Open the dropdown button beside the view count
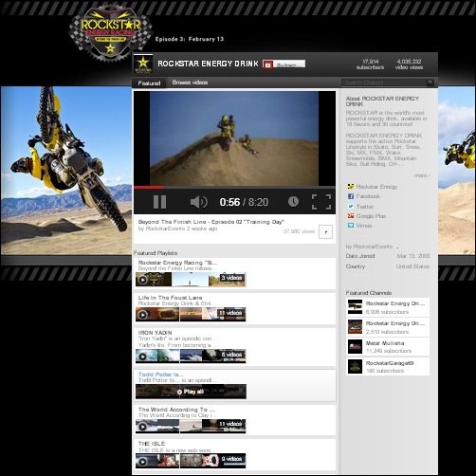Viewport: 476px width, 476px height. pyautogui.click(x=325, y=231)
